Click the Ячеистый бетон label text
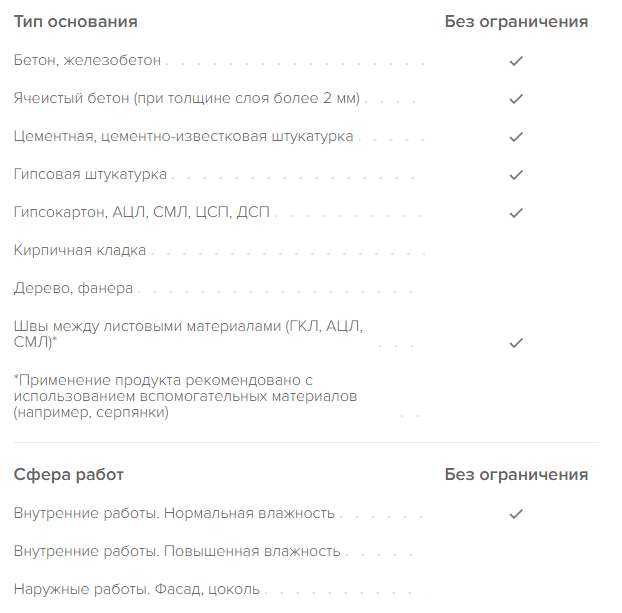 [187, 99]
